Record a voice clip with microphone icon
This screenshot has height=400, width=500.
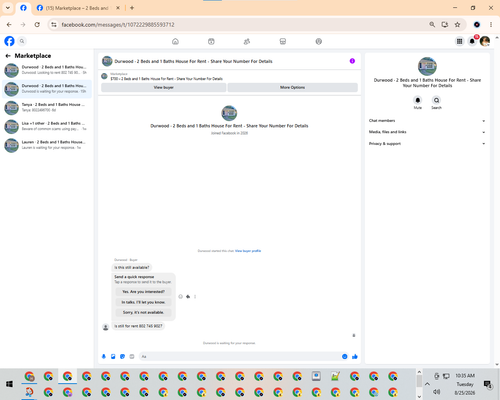pos(104,357)
